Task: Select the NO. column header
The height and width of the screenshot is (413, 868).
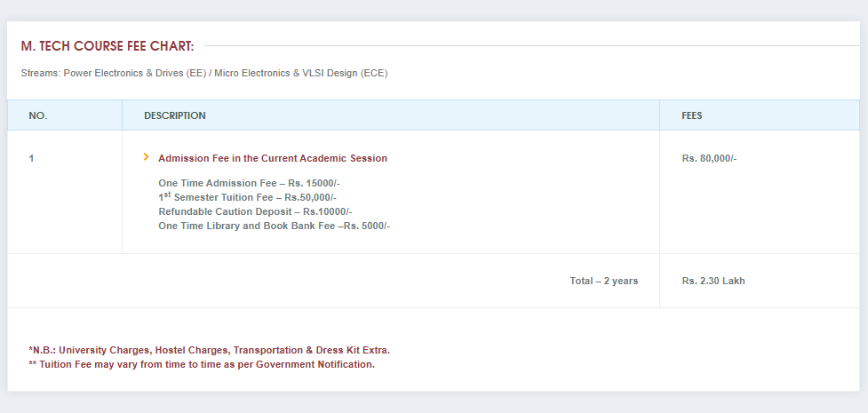Action: [x=38, y=115]
